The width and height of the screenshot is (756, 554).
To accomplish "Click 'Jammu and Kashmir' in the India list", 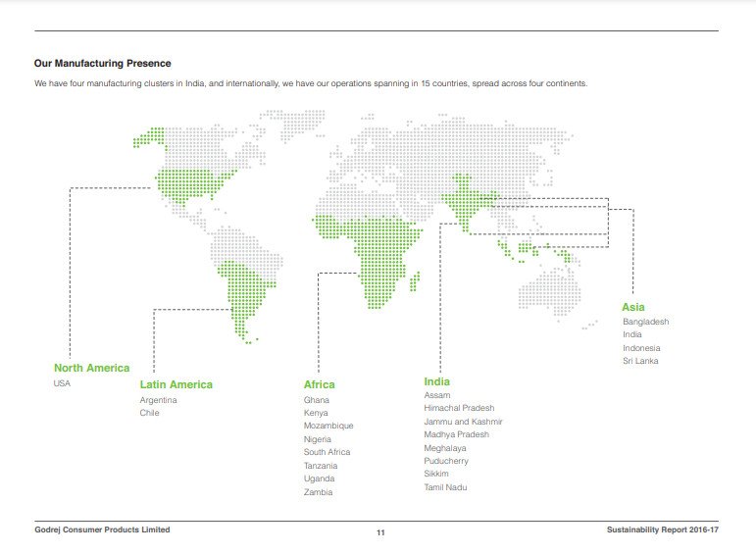I will pos(464,422).
